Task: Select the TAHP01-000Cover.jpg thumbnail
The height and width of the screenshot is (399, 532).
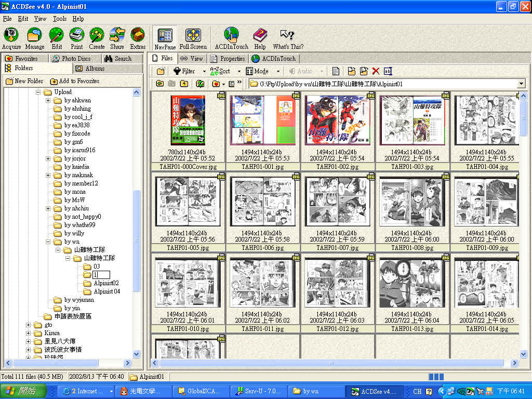Action: pos(187,121)
